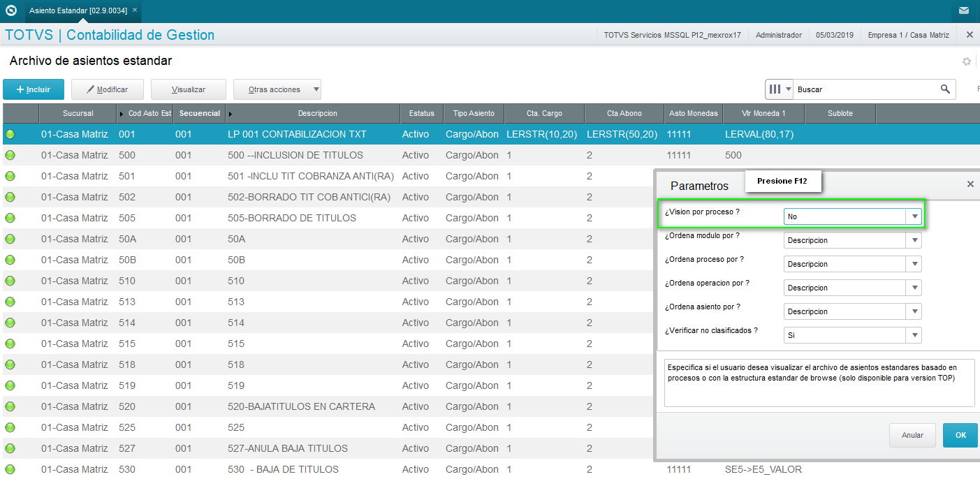Click the column filter bars icon
This screenshot has width=980, height=479.
[x=775, y=89]
